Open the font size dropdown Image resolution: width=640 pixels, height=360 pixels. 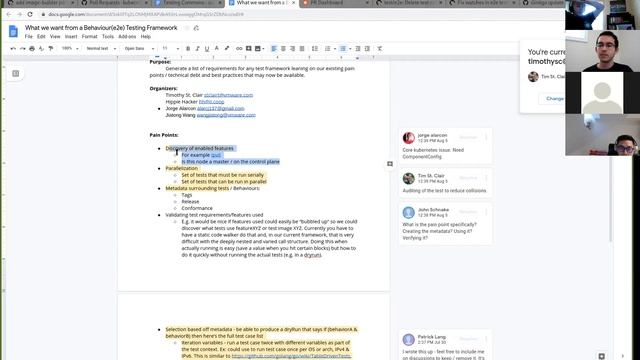[x=171, y=49]
